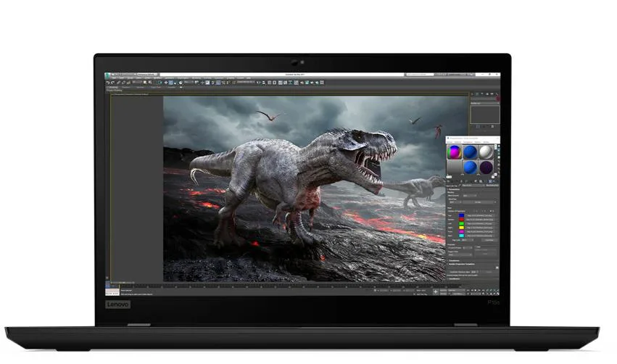617x364 pixels.
Task: Select the Bind to Space Warp tool
Action: [x=128, y=83]
